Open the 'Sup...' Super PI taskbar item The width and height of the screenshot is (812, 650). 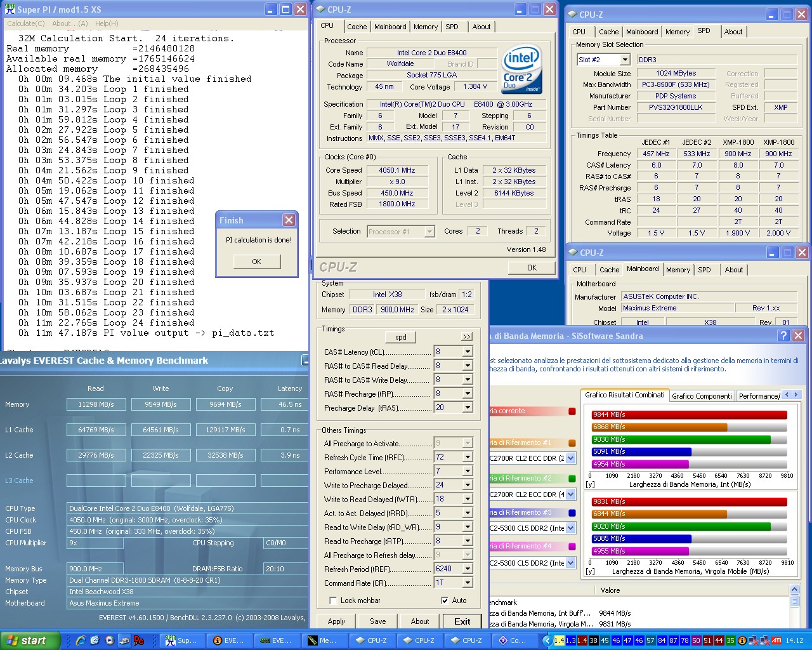(181, 640)
